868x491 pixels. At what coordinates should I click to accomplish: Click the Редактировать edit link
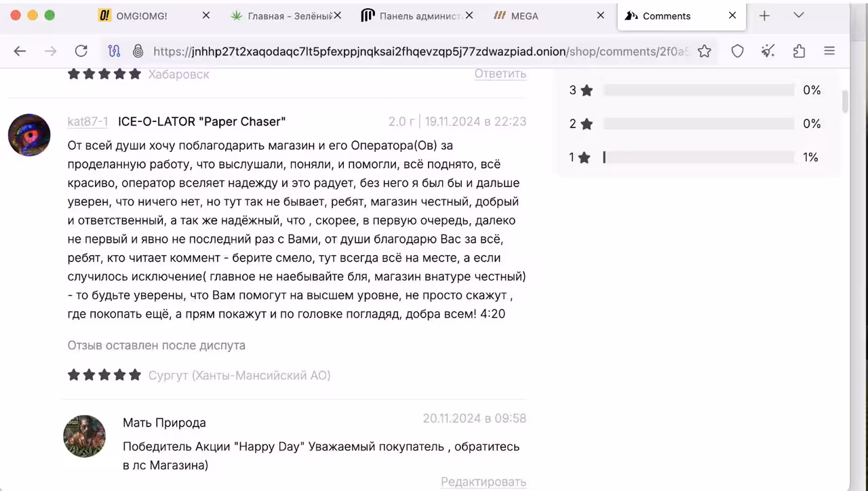pos(484,482)
